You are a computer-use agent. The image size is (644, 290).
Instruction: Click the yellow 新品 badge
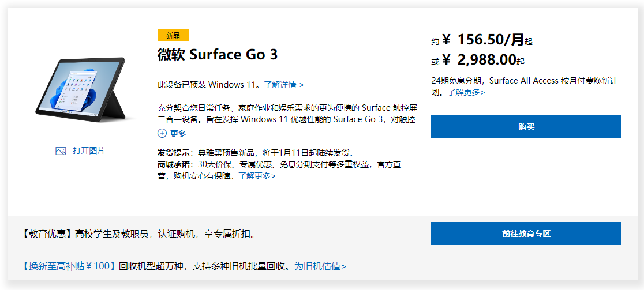pyautogui.click(x=173, y=35)
